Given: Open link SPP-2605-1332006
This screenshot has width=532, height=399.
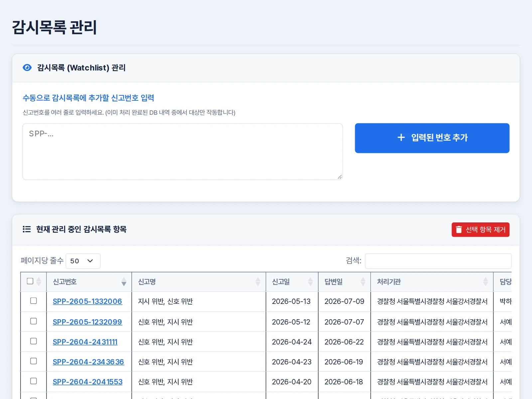Looking at the screenshot, I should [87, 301].
